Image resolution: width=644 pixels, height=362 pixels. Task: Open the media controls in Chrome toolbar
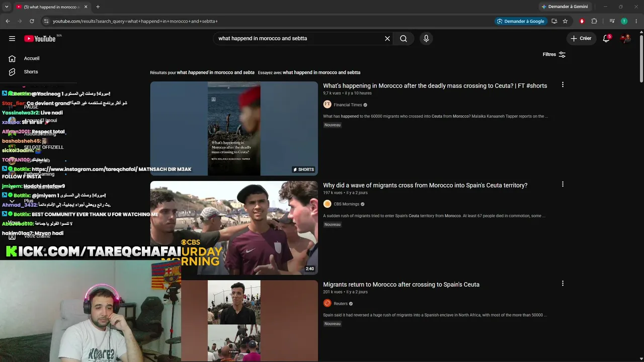point(612,21)
